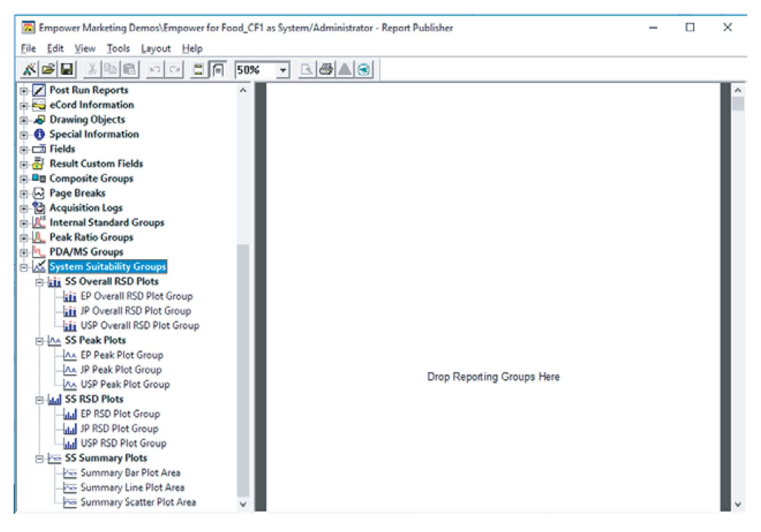Select EP Peak Plot Group

click(x=122, y=355)
